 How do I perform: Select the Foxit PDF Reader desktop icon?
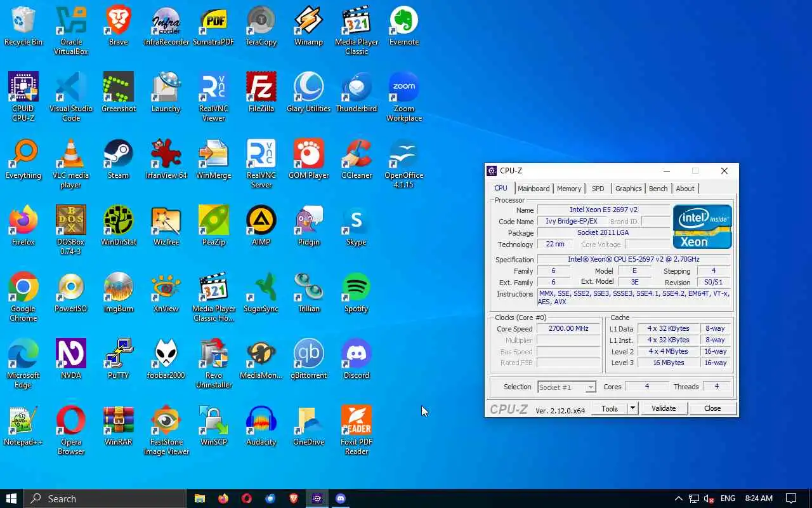point(357,430)
